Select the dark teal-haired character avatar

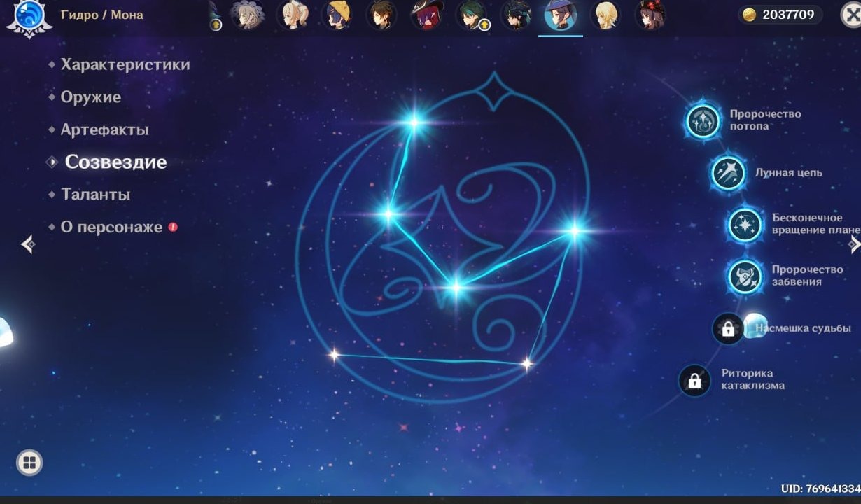516,15
